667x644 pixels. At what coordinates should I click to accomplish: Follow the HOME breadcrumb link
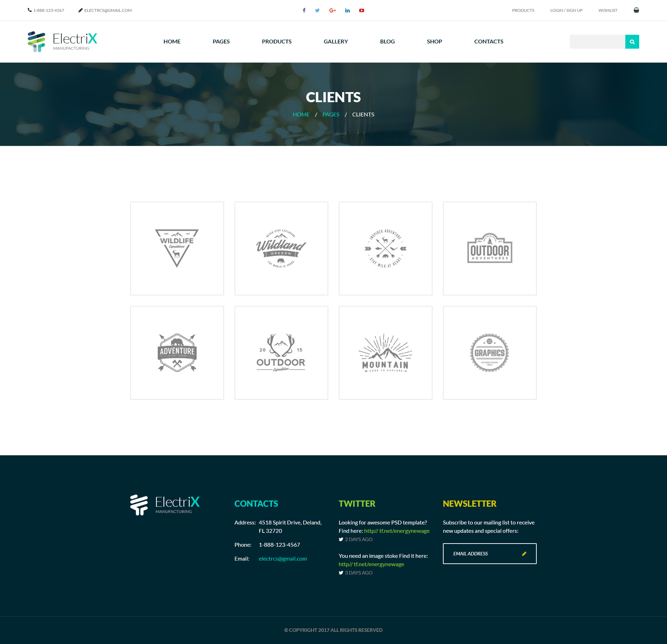(x=301, y=114)
